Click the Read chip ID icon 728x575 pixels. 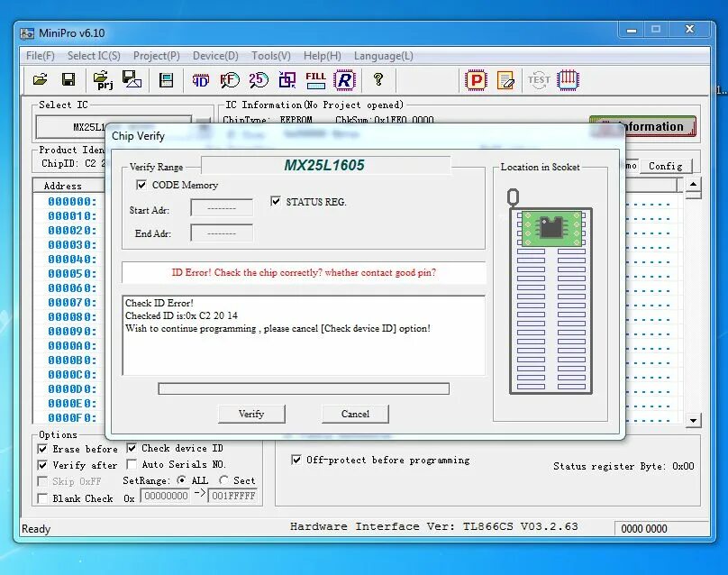201,80
